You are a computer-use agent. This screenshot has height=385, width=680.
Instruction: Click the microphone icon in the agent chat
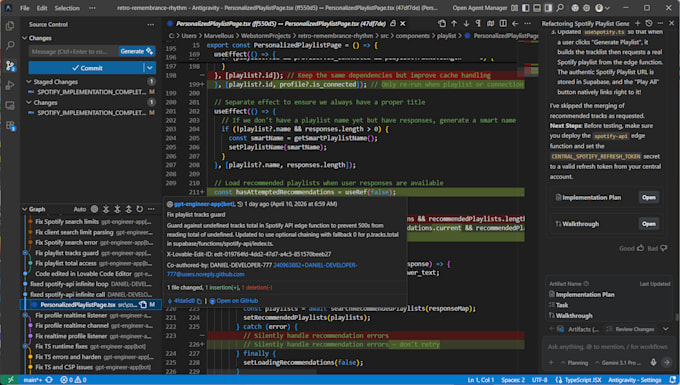[653, 362]
